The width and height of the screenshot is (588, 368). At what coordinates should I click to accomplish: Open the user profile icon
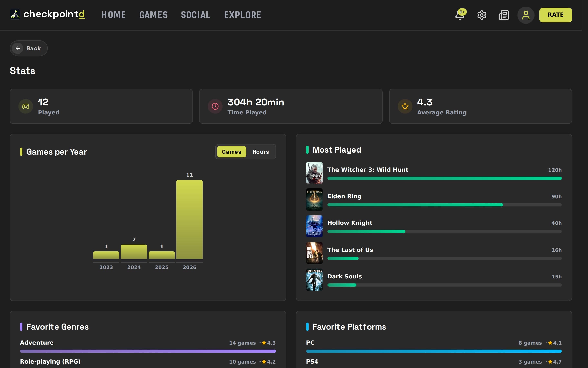526,15
